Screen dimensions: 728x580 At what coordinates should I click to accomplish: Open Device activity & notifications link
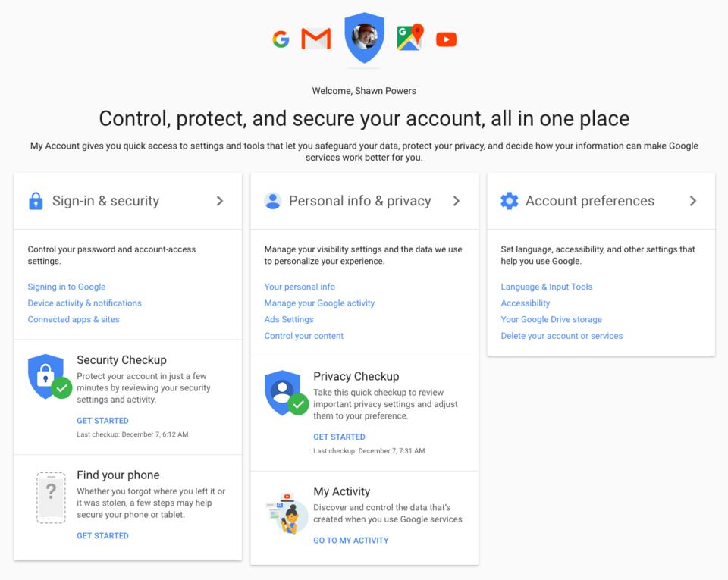85,303
